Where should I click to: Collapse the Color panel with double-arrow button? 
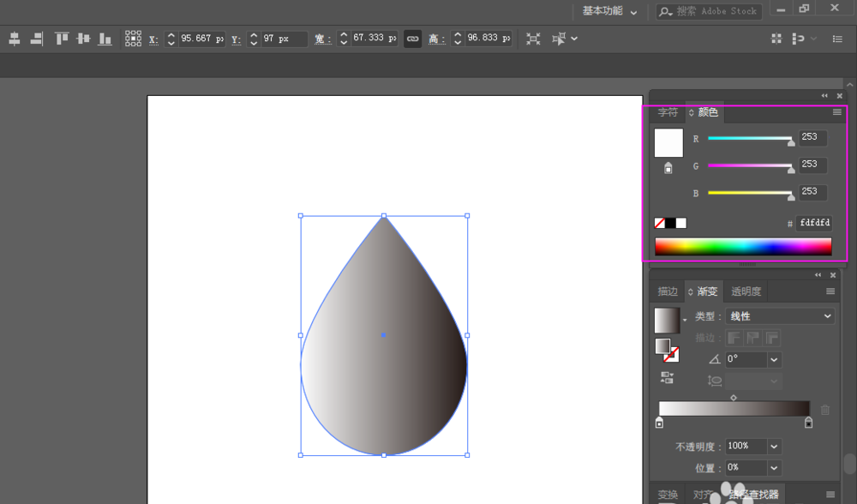824,96
